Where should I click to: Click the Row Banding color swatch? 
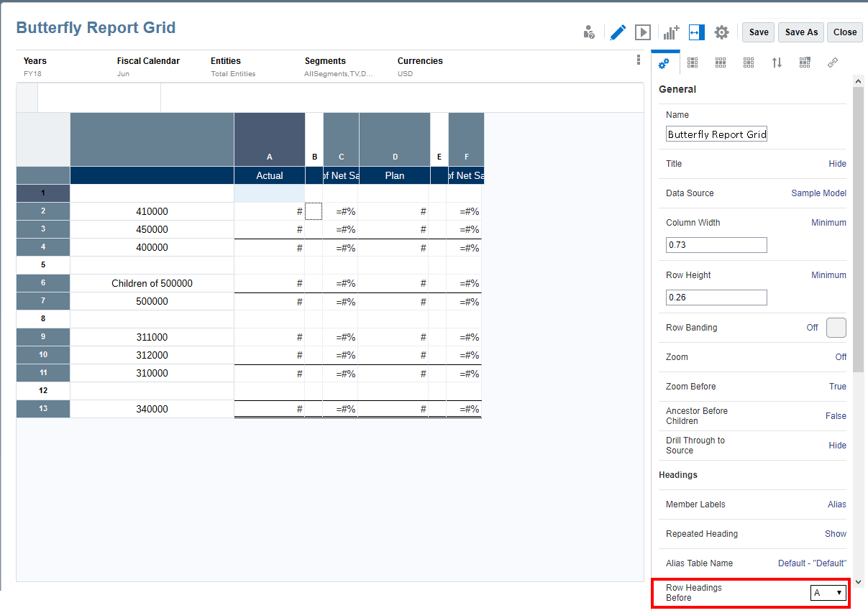tap(836, 328)
